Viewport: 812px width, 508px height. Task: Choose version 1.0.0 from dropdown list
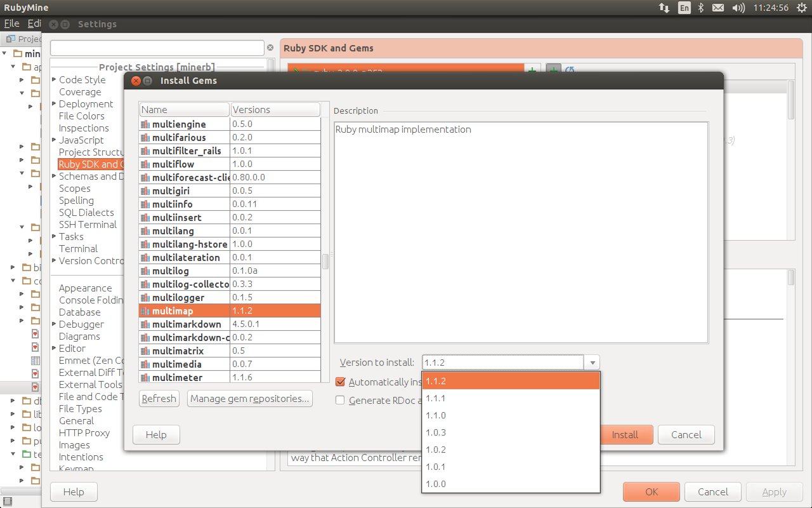coord(511,484)
